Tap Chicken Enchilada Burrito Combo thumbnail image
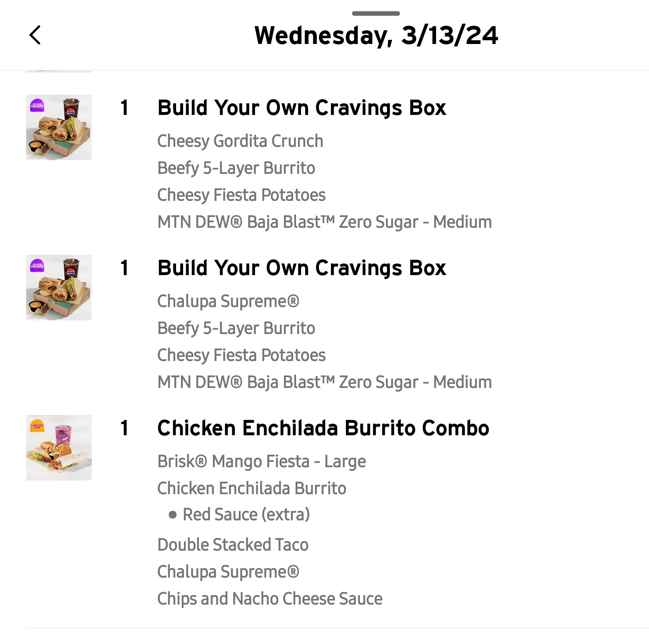 click(x=59, y=448)
